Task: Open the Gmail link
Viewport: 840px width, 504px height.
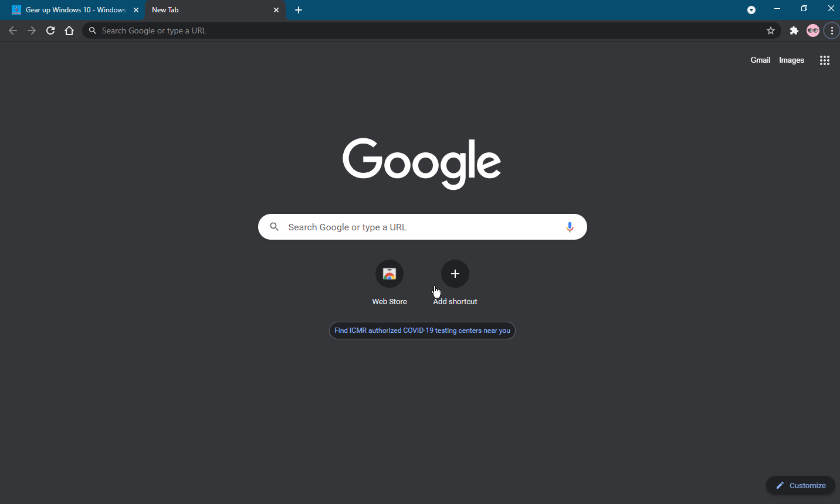Action: point(760,60)
